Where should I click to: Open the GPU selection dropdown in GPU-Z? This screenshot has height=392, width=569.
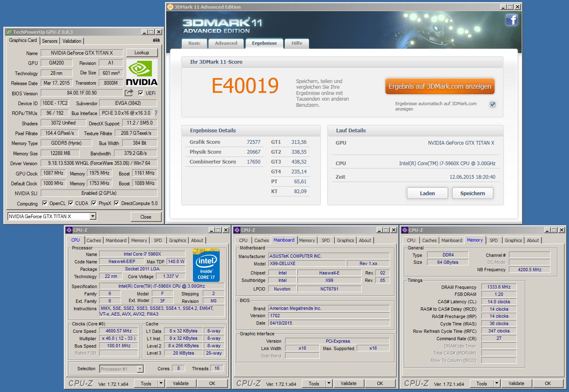pos(93,216)
